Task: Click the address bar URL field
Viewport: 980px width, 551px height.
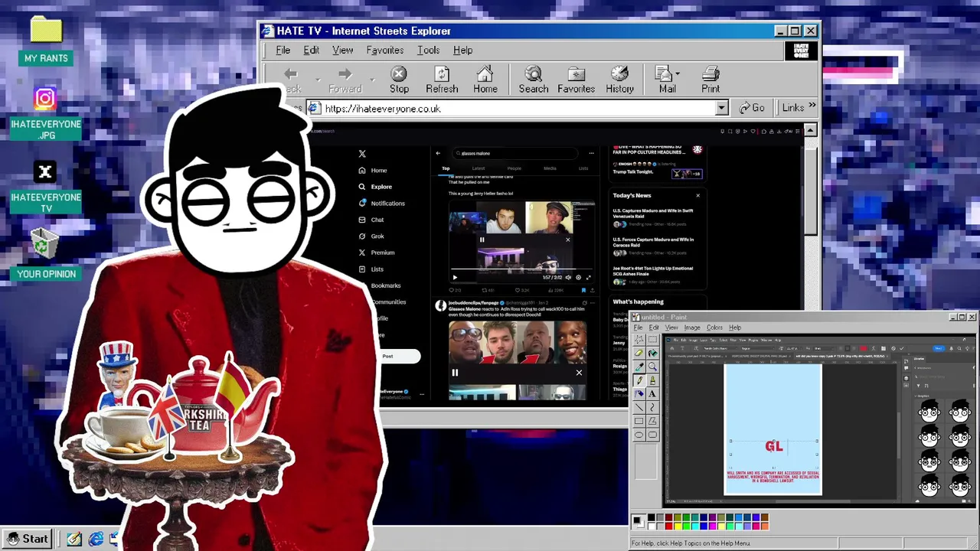Action: 511,109
